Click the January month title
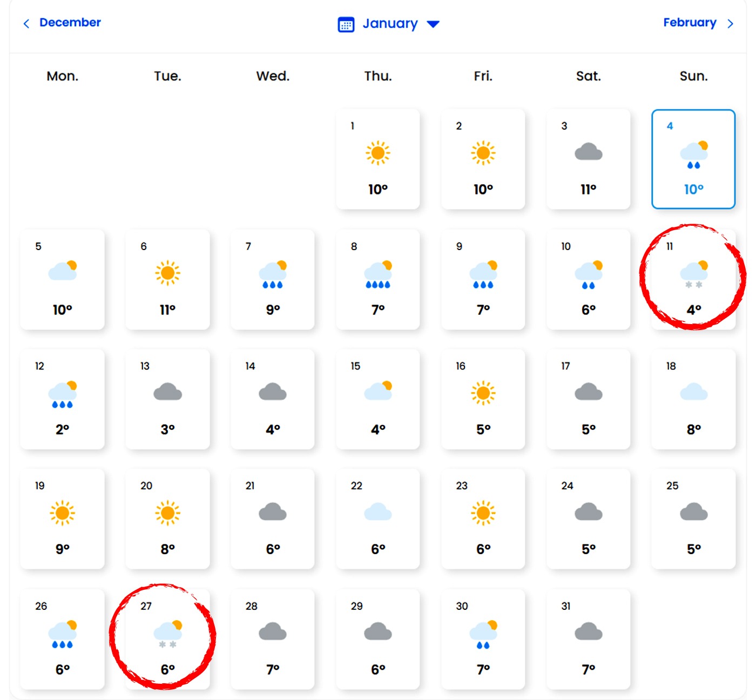The image size is (756, 700). coord(390,24)
